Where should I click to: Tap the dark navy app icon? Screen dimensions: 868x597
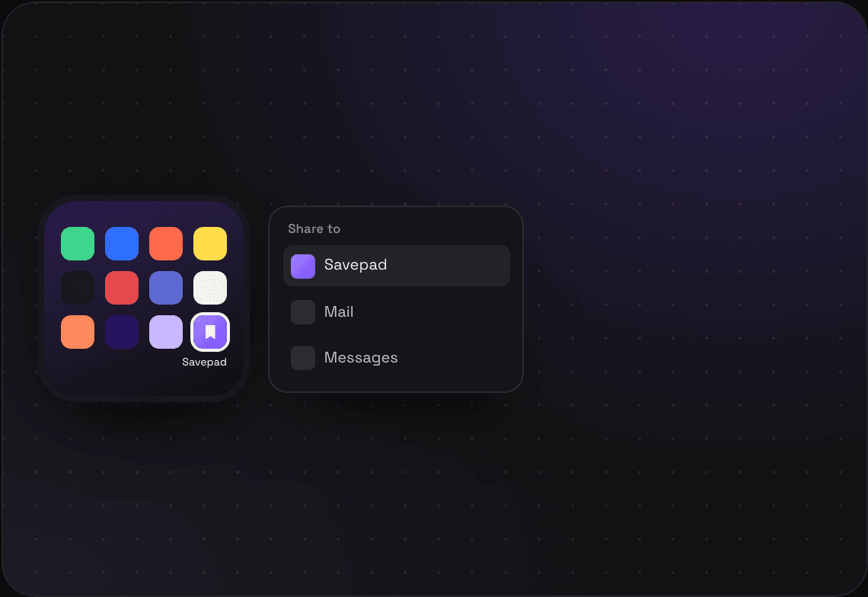pyautogui.click(x=122, y=332)
